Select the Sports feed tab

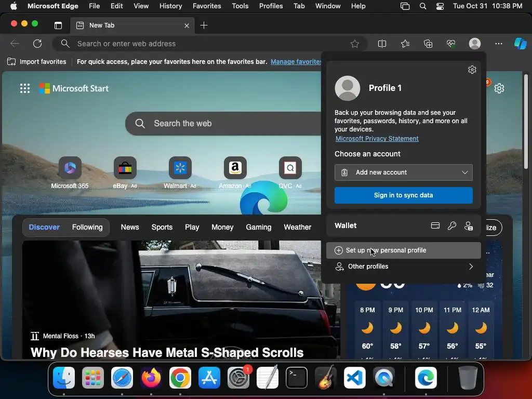(x=162, y=227)
